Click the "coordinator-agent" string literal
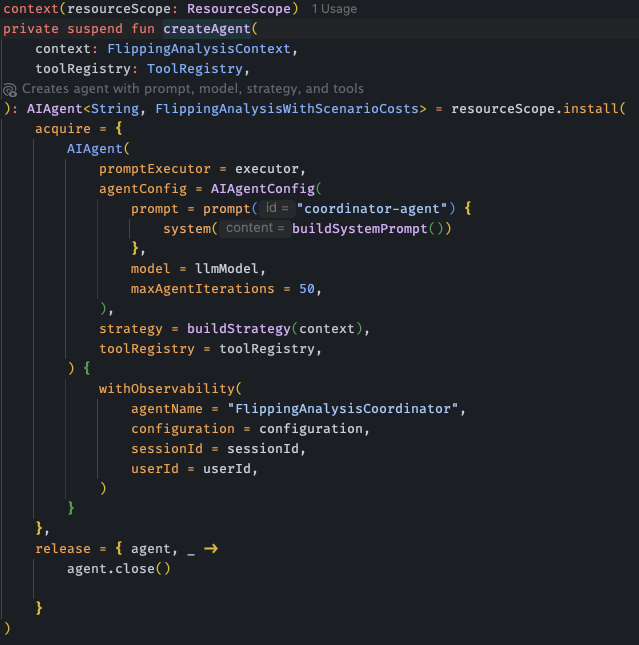 click(372, 209)
